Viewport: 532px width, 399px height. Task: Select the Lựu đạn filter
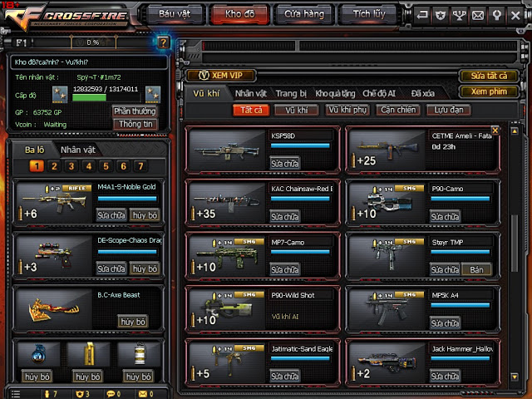[x=449, y=111]
